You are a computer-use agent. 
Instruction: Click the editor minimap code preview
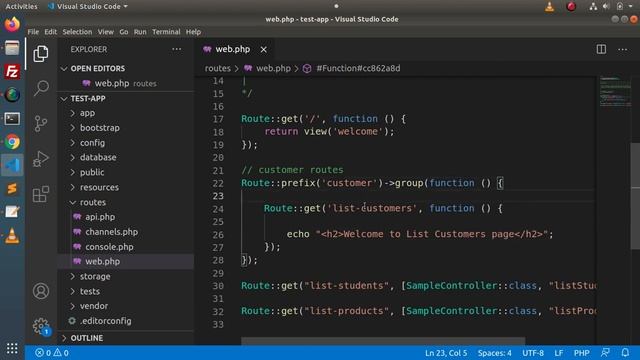(615, 91)
